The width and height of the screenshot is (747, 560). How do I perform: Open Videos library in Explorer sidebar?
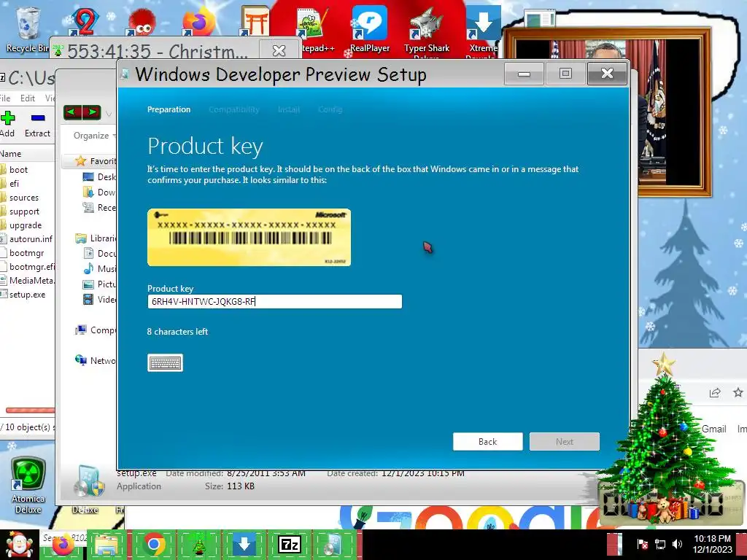100,299
